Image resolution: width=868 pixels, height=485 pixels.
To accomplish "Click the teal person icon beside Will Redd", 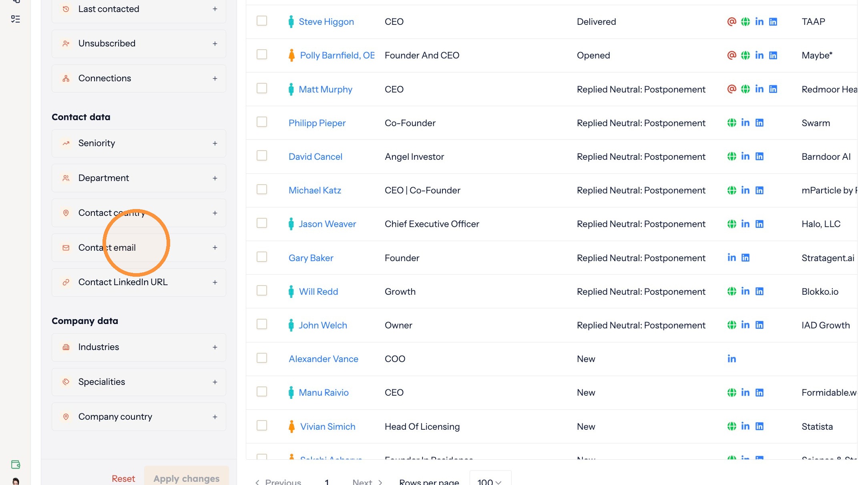I will 291,291.
